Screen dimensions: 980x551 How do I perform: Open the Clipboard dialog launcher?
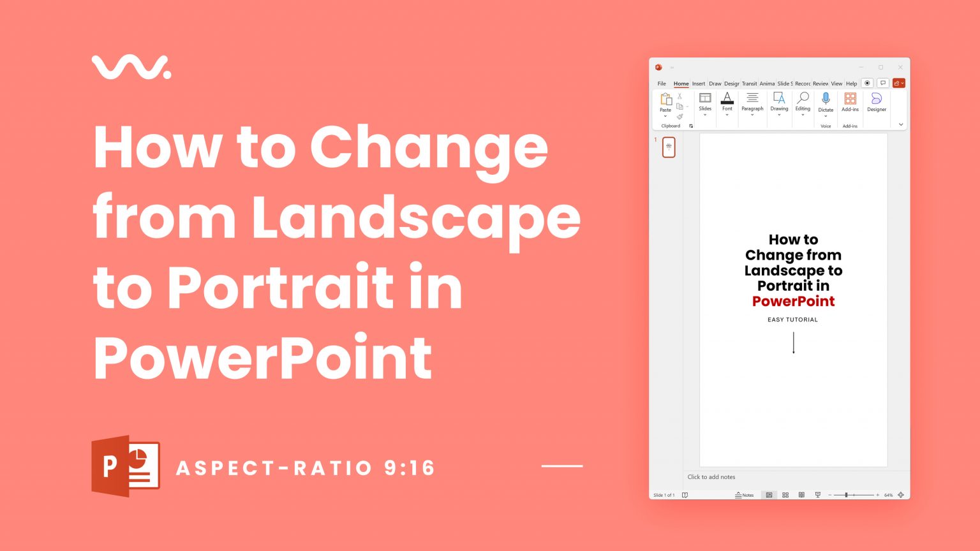(692, 126)
